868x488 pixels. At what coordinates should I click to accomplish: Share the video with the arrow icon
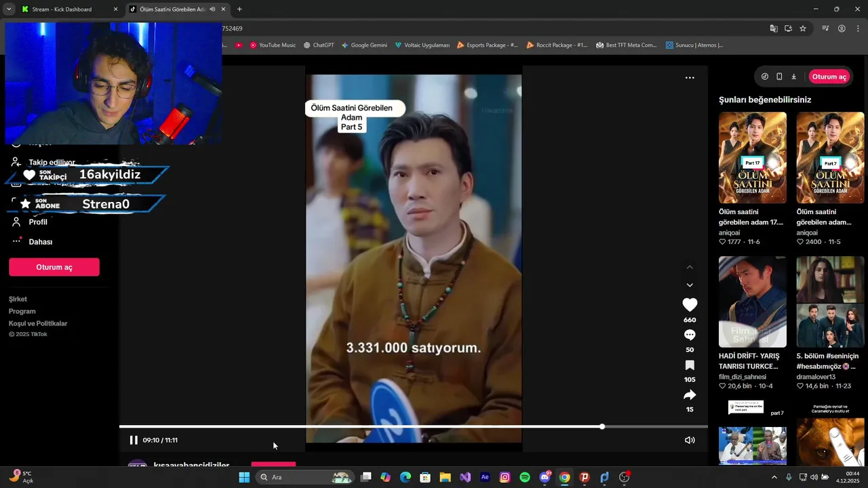click(x=690, y=394)
